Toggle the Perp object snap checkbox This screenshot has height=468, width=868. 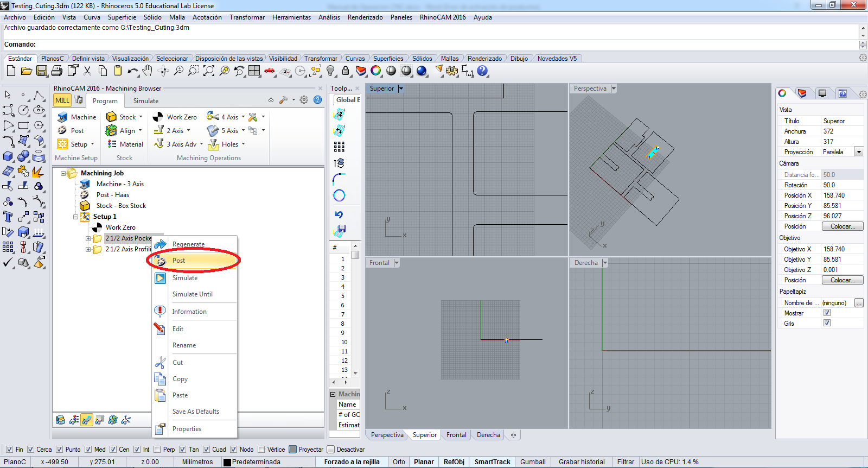[157, 450]
